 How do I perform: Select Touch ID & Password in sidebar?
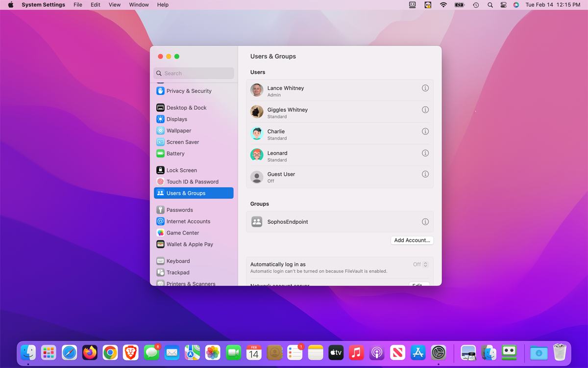[192, 181]
